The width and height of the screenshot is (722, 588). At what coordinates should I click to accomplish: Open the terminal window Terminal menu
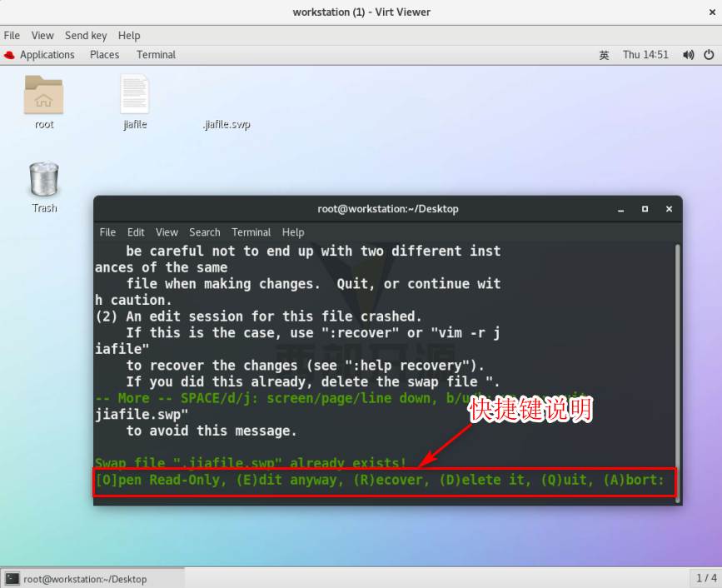click(251, 232)
